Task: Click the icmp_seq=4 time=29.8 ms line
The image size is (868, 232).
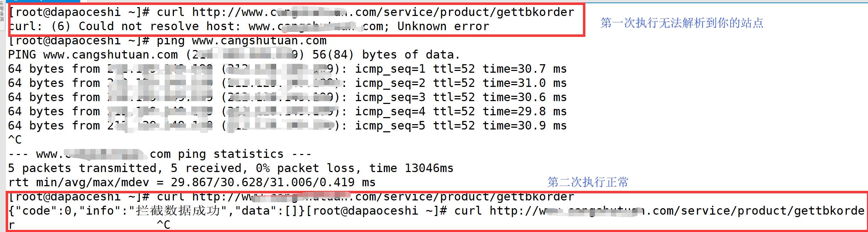Action: (288, 111)
